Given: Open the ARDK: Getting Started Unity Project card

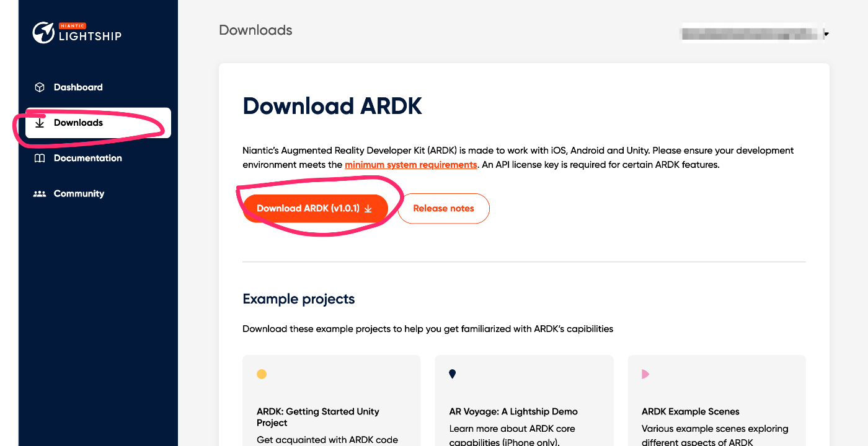Looking at the screenshot, I should click(x=332, y=400).
